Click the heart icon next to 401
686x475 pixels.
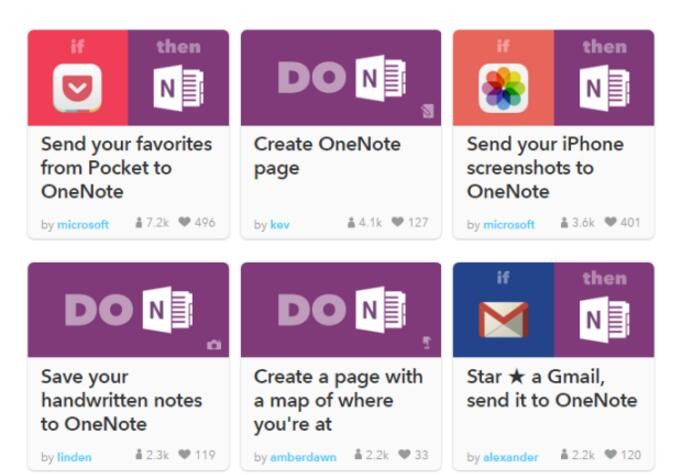611,222
